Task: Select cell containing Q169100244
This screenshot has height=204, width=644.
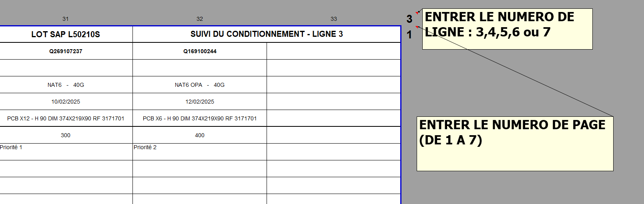Action: (x=200, y=51)
